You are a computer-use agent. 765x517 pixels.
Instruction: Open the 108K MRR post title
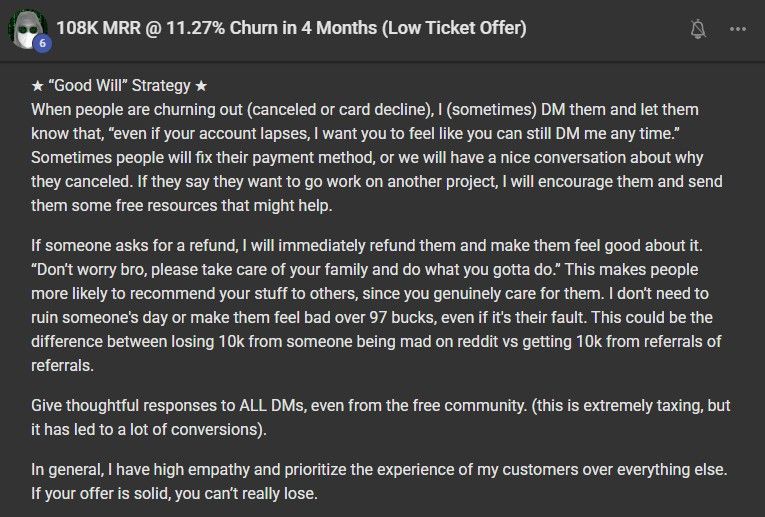(291, 28)
